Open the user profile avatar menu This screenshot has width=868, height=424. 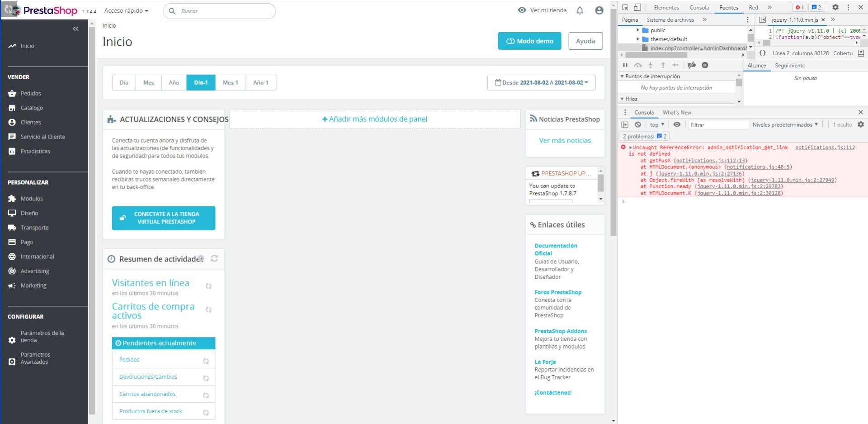[599, 10]
